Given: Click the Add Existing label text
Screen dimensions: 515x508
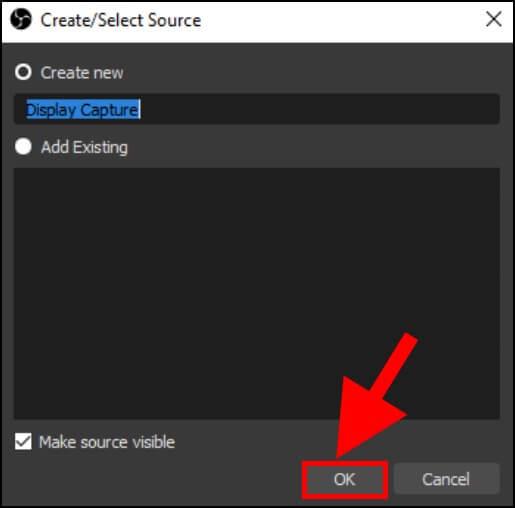Looking at the screenshot, I should tap(84, 147).
